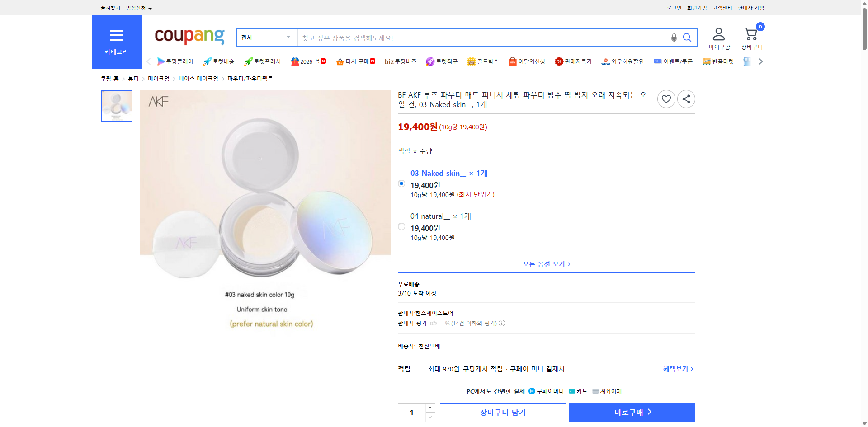Click the right chevron to scroll categories
Viewport: 868px width, 427px height.
760,61
